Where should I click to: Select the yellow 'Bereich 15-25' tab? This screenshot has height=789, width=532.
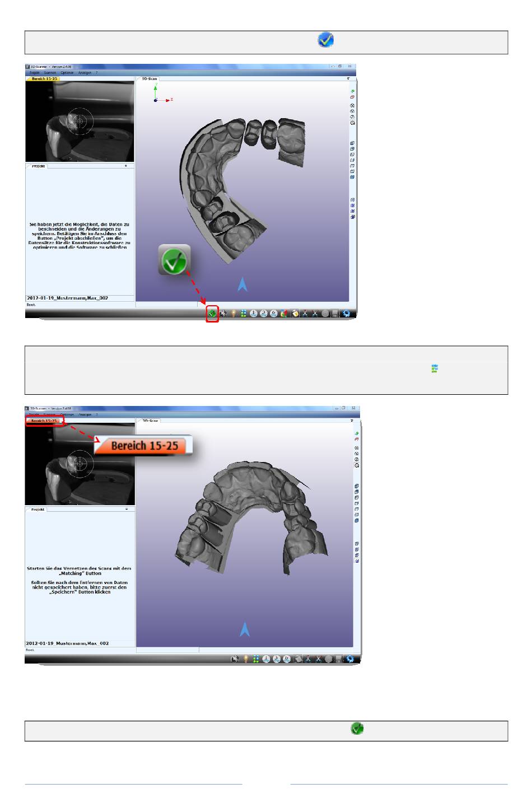45,79
